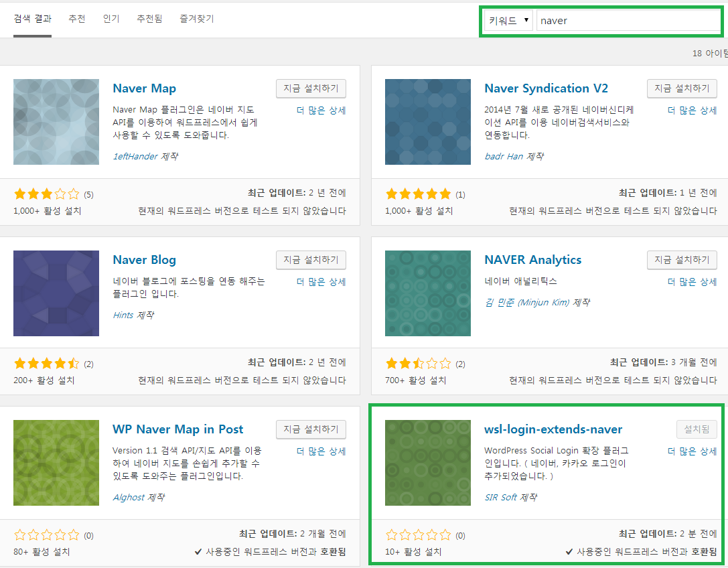Click the Naver Syndication V2 plugin icon
The height and width of the screenshot is (568, 728).
coord(428,122)
